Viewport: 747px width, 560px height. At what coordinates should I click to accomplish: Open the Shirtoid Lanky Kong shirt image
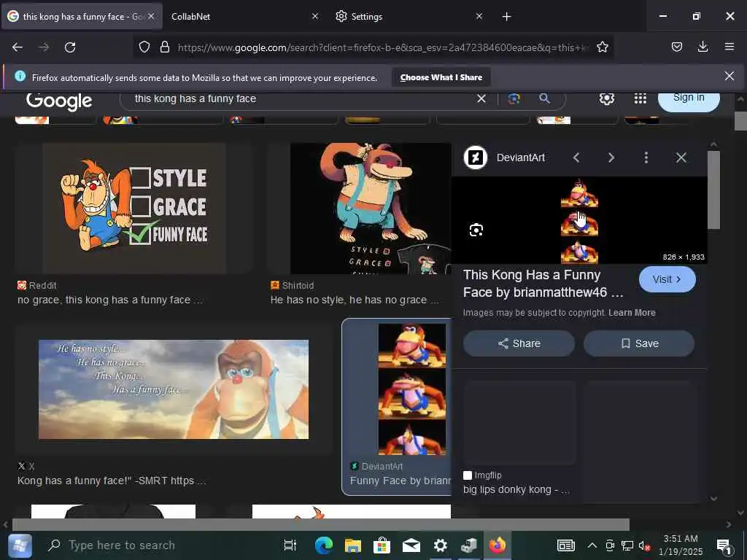[x=371, y=208]
